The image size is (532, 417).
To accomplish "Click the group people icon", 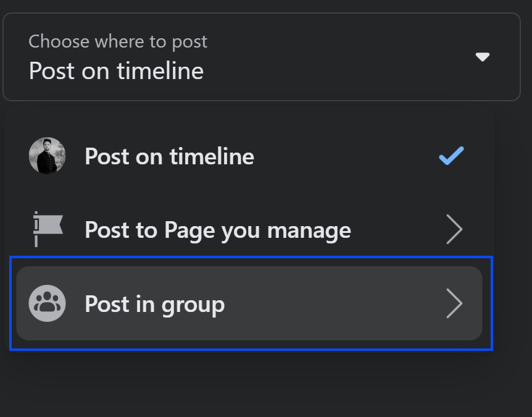I will [47, 303].
